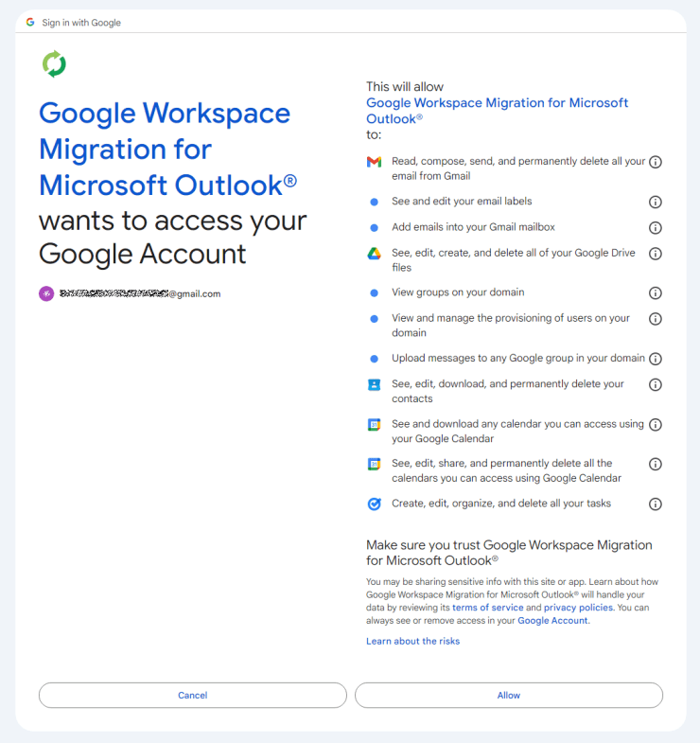
Task: Open info for 'Create, edit, organize' tasks permission
Action: coord(655,504)
